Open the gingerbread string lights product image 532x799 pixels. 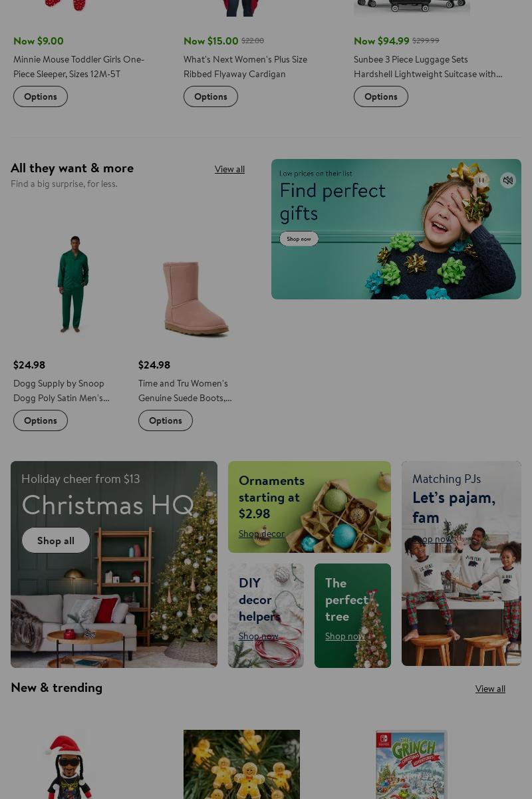(x=241, y=764)
